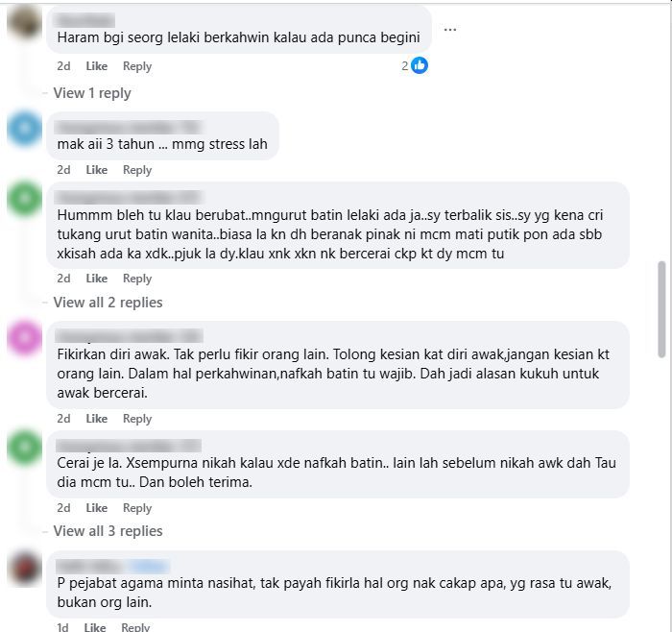672x632 pixels.
Task: Open green avatar on 'Hummm bleh tu' comment
Action: point(24,199)
